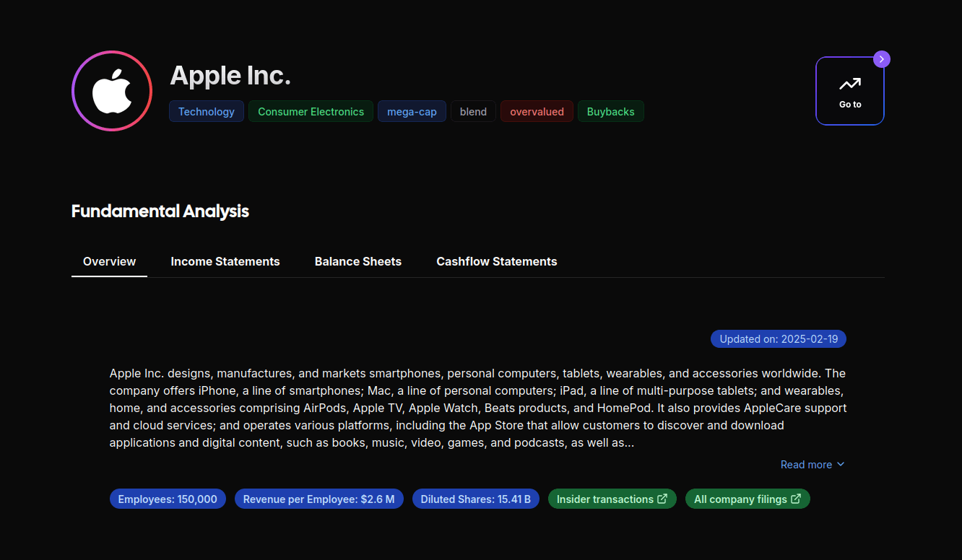
Task: Select the trending arrow icon in Go to box
Action: click(849, 82)
